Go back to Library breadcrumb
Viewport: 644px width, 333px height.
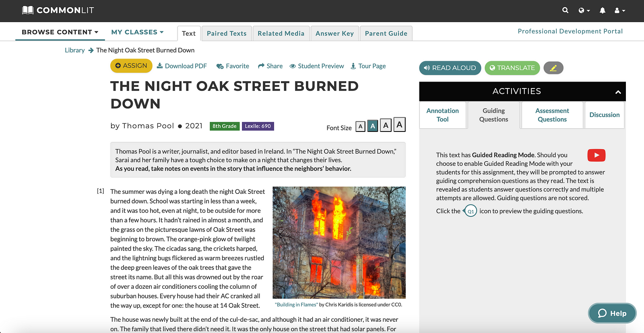(74, 50)
